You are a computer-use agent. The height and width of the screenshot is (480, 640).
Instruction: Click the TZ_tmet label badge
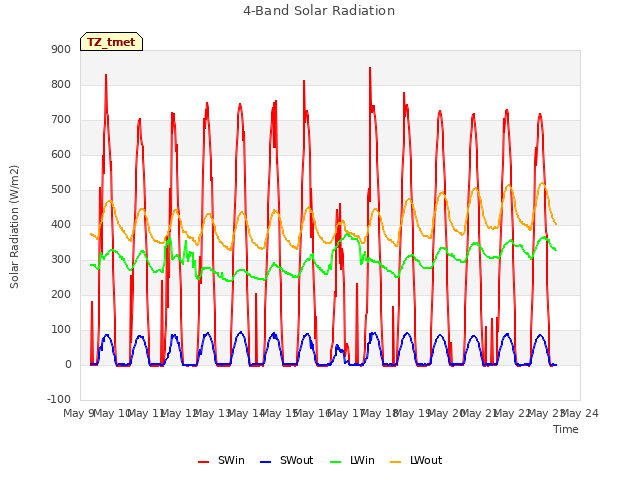coord(111,42)
